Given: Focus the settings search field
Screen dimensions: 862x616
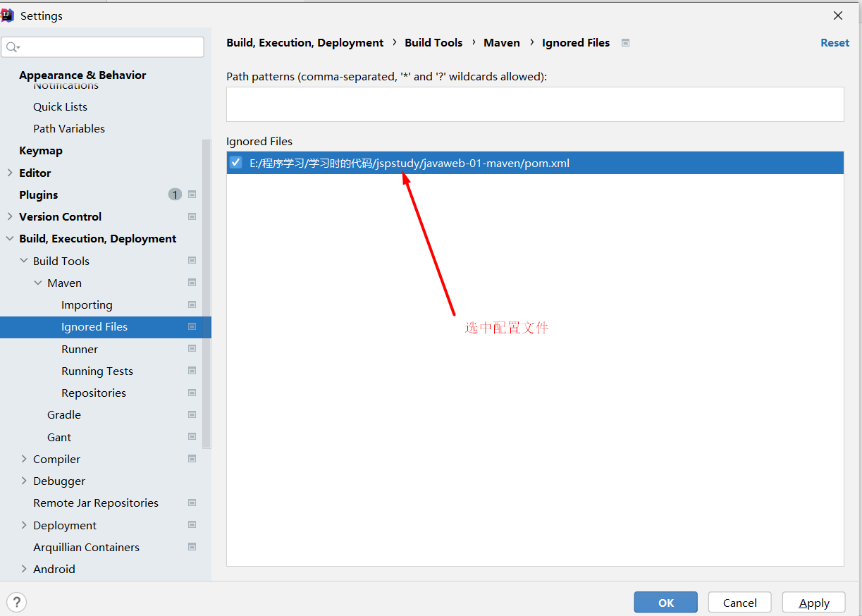Looking at the screenshot, I should click(x=103, y=47).
